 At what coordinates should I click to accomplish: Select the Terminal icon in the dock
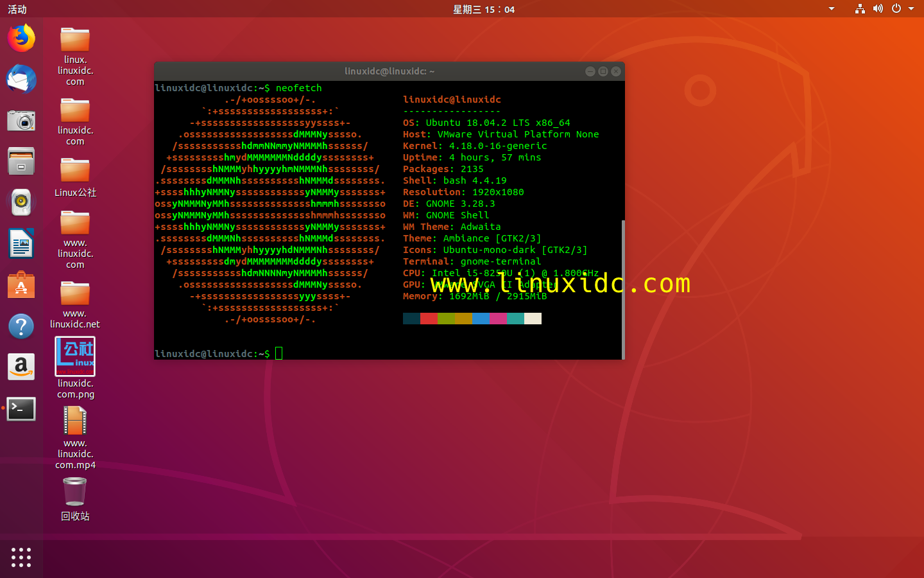[x=21, y=408]
